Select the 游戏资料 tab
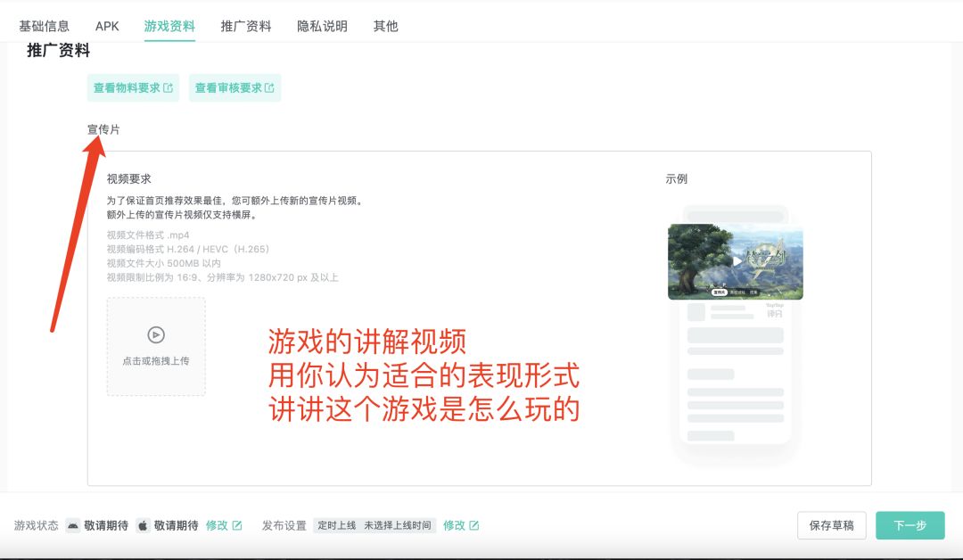The image size is (963, 560). pyautogui.click(x=169, y=27)
